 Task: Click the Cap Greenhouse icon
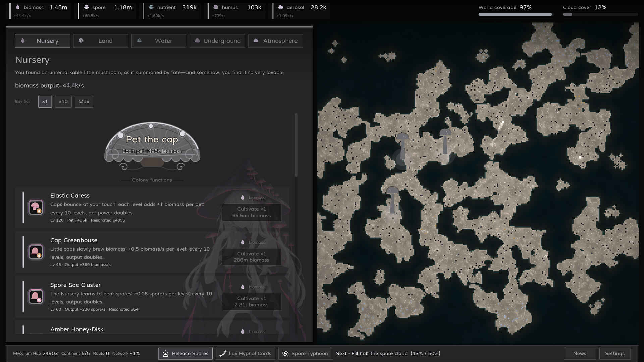(x=36, y=252)
